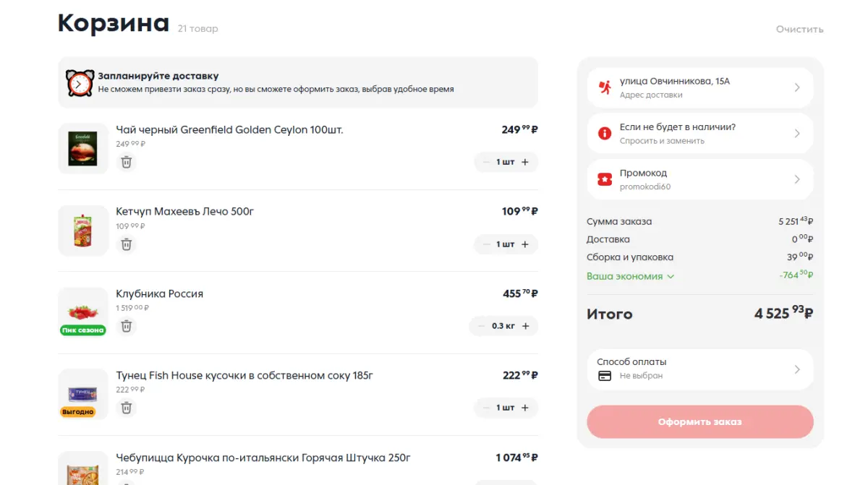The image size is (868, 485).
Task: Open Кетчуп Махеевъ Лечо 500г title
Action: [185, 212]
